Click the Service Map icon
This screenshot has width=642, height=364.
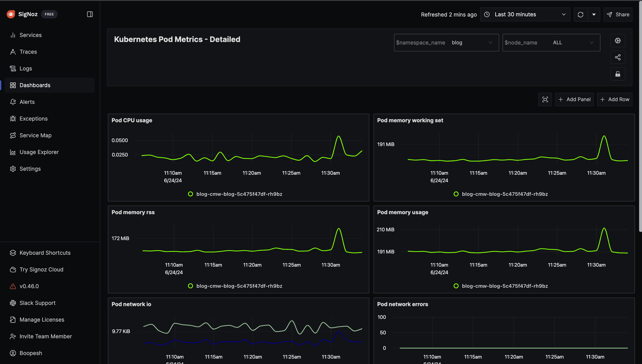click(x=13, y=135)
